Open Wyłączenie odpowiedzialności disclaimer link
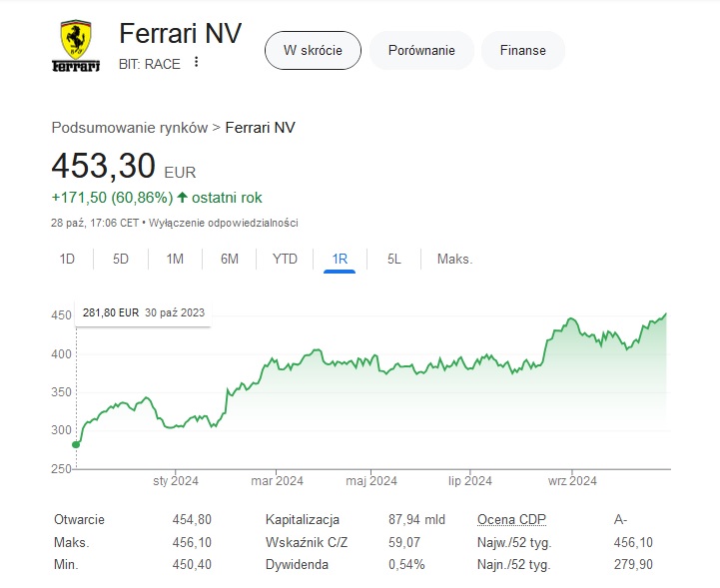This screenshot has height=588, width=720. coord(224,223)
